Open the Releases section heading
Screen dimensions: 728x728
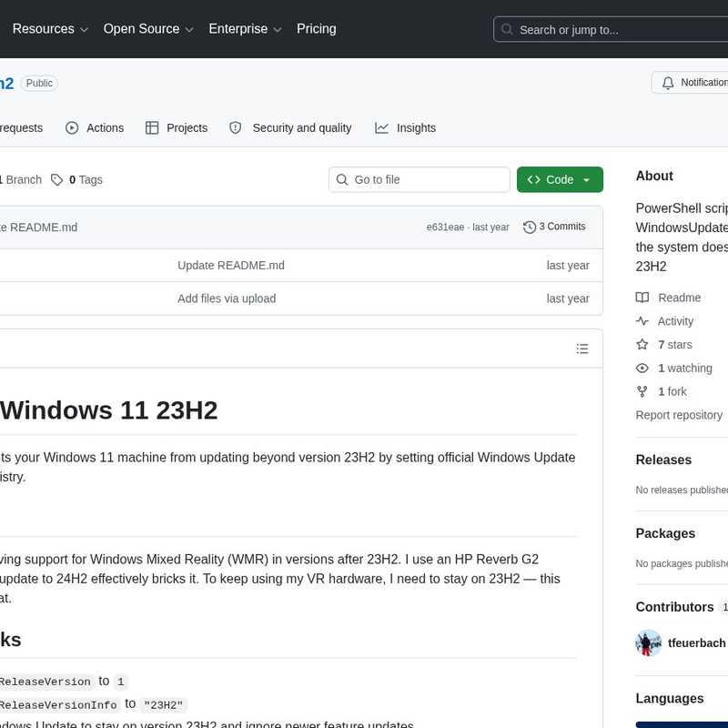coord(663,460)
